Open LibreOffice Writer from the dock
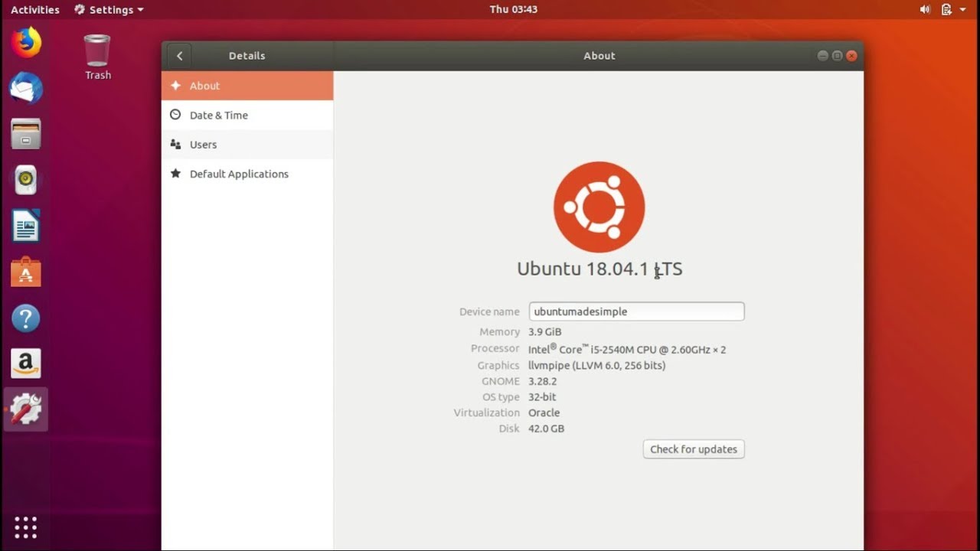 25,226
